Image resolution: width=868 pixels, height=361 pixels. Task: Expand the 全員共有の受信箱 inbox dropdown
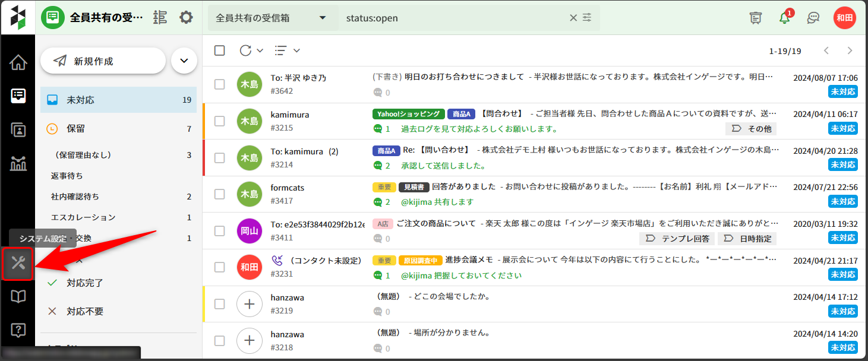pos(323,18)
